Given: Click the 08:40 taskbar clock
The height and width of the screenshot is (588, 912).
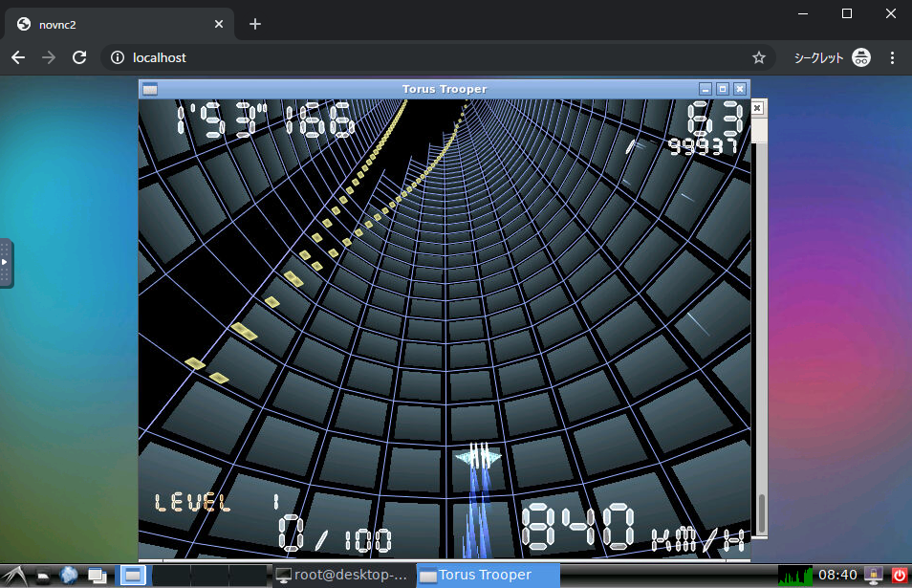Looking at the screenshot, I should pos(837,575).
